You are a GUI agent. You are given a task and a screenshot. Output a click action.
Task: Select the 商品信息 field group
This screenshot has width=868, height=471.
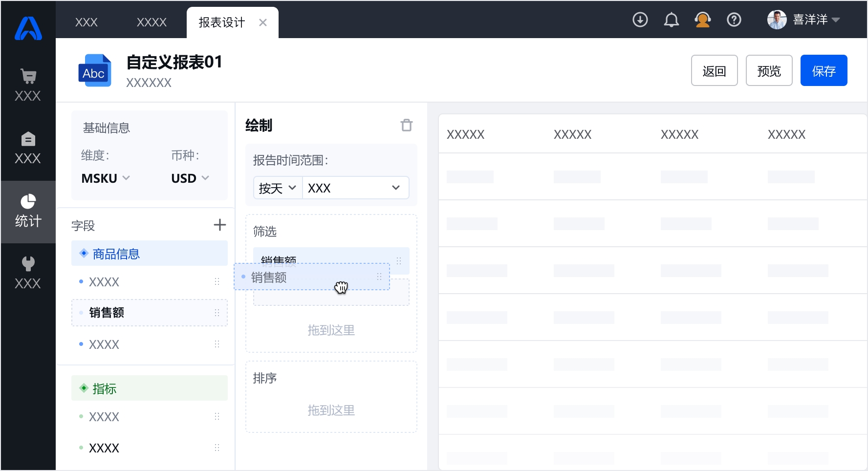tap(150, 253)
